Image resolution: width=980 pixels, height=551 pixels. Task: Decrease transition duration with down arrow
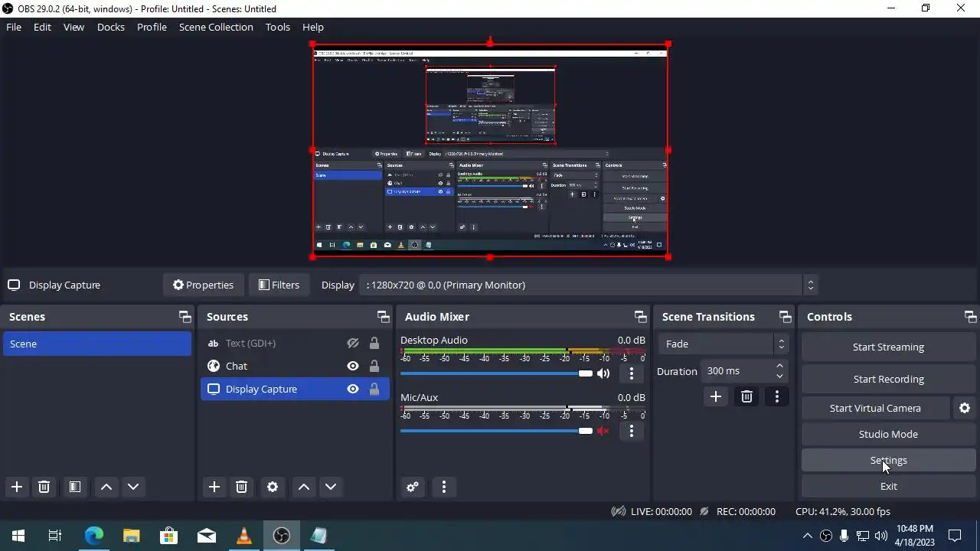779,376
